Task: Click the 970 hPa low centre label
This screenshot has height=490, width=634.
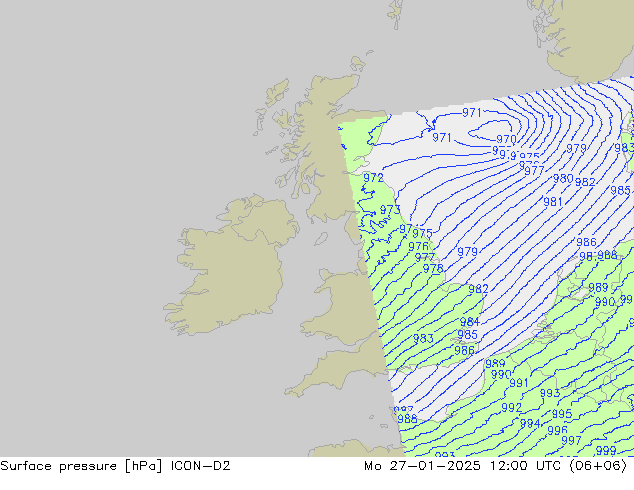Action: [x=506, y=139]
